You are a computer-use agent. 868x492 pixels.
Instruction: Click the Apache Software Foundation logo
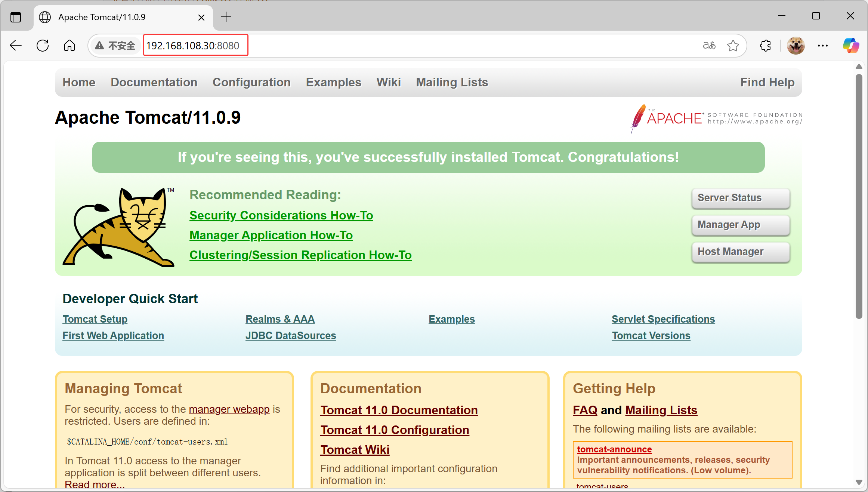(716, 119)
